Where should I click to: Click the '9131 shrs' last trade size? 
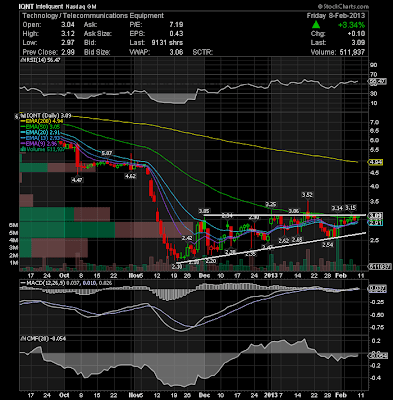(x=167, y=43)
